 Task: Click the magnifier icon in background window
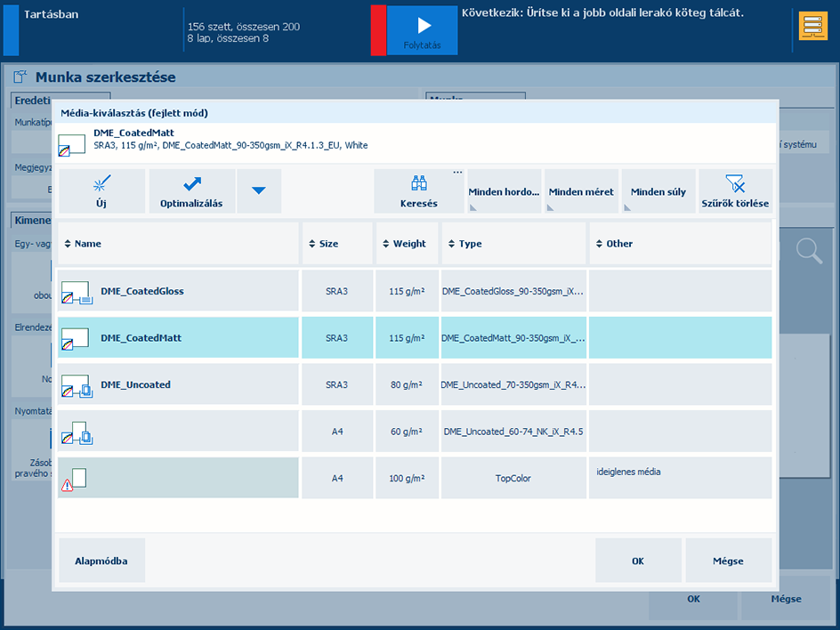pos(809,251)
